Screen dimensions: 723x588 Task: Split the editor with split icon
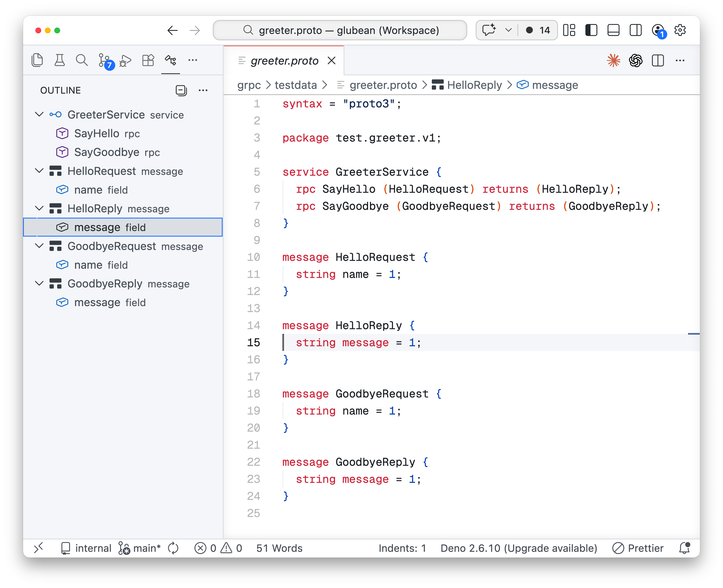(x=657, y=60)
